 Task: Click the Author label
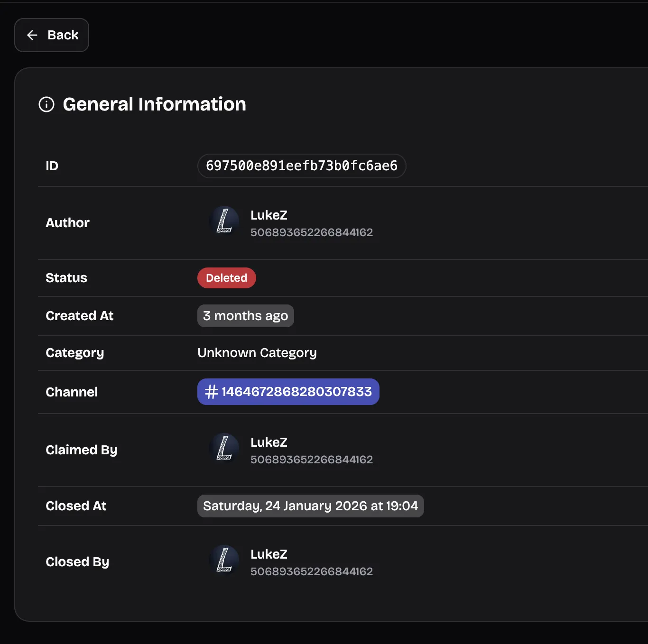pos(67,223)
